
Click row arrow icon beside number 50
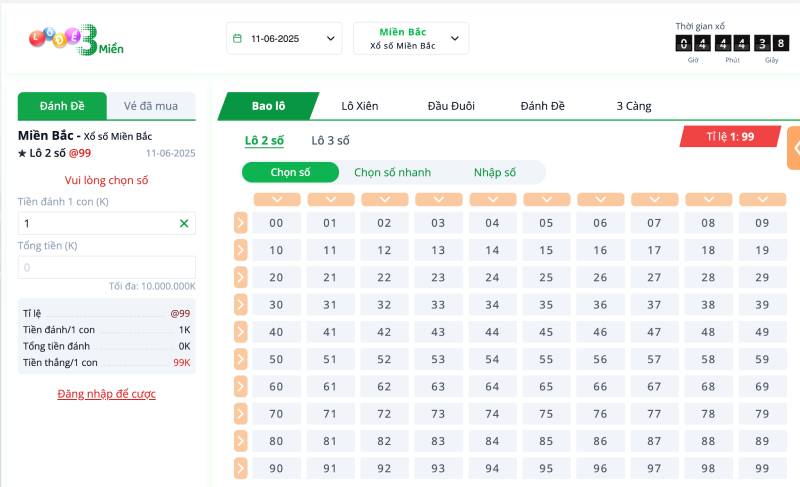pyautogui.click(x=240, y=359)
